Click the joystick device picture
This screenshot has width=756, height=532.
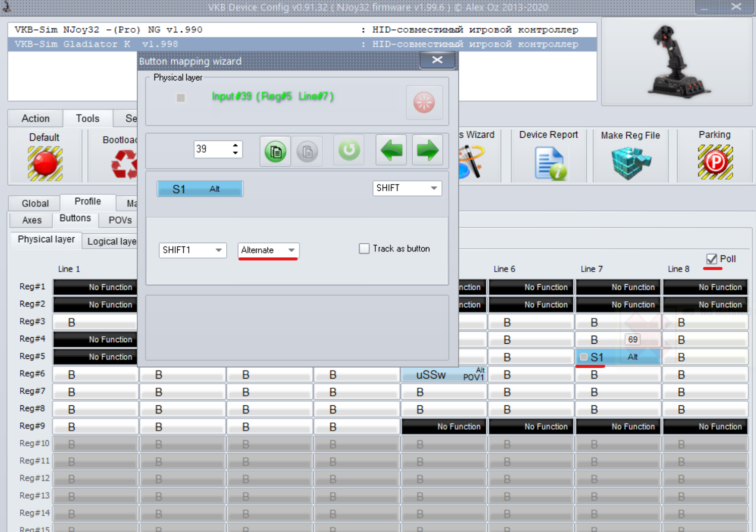678,62
